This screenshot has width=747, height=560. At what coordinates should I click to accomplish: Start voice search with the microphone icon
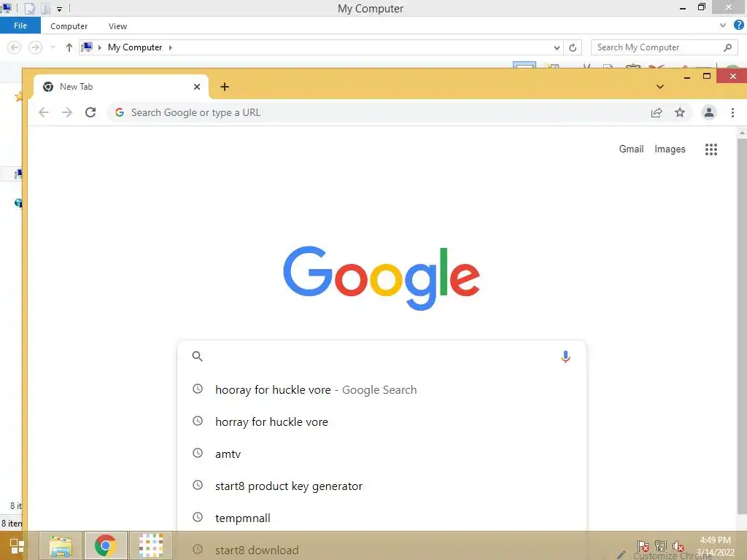(565, 357)
